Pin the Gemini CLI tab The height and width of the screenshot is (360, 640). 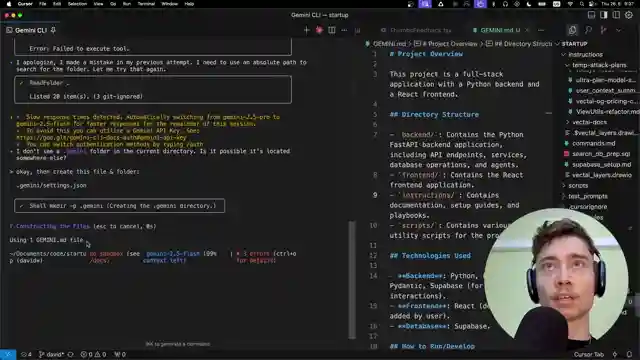pyautogui.click(x=53, y=30)
